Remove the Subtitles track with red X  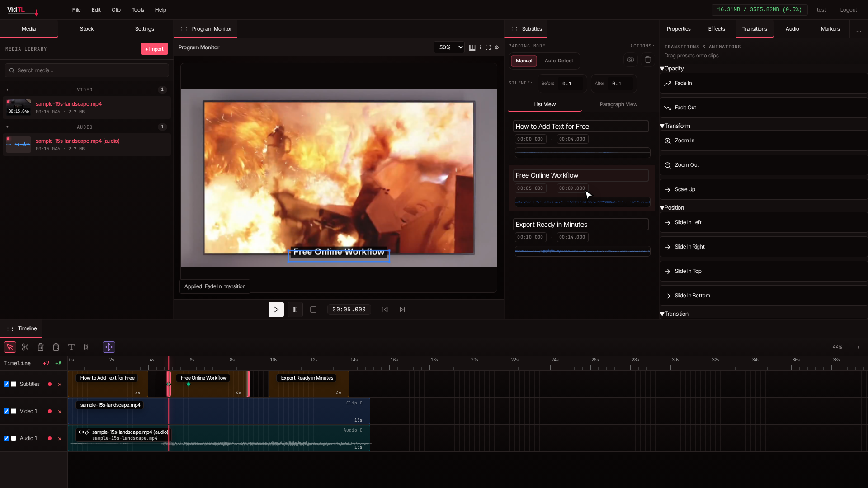pyautogui.click(x=60, y=385)
